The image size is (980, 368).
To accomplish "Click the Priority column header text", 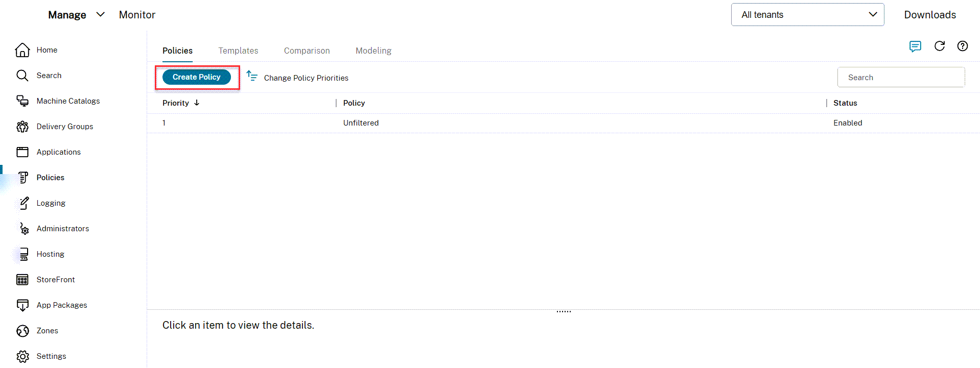I will 176,103.
